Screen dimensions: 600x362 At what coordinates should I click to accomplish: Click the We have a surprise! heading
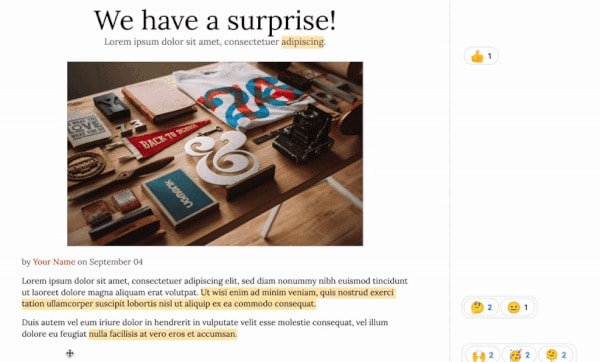click(215, 20)
